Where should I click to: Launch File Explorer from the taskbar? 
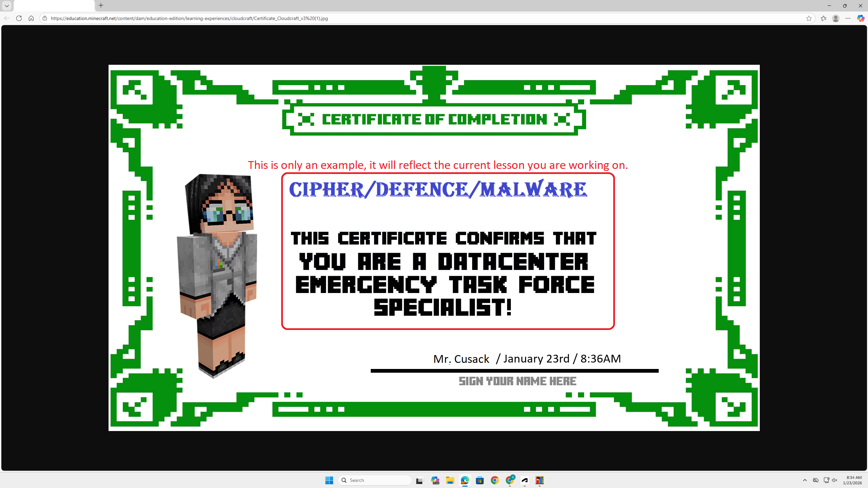pyautogui.click(x=450, y=480)
